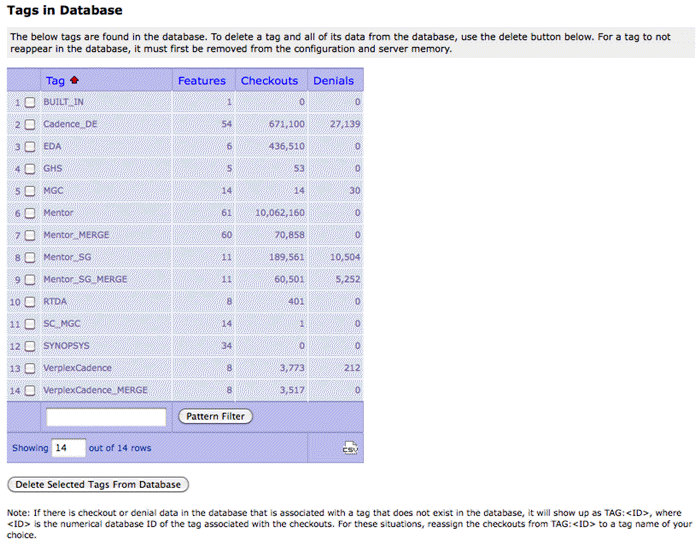The height and width of the screenshot is (544, 700).
Task: Enable the Mentor_SG checkbox
Action: (30, 257)
